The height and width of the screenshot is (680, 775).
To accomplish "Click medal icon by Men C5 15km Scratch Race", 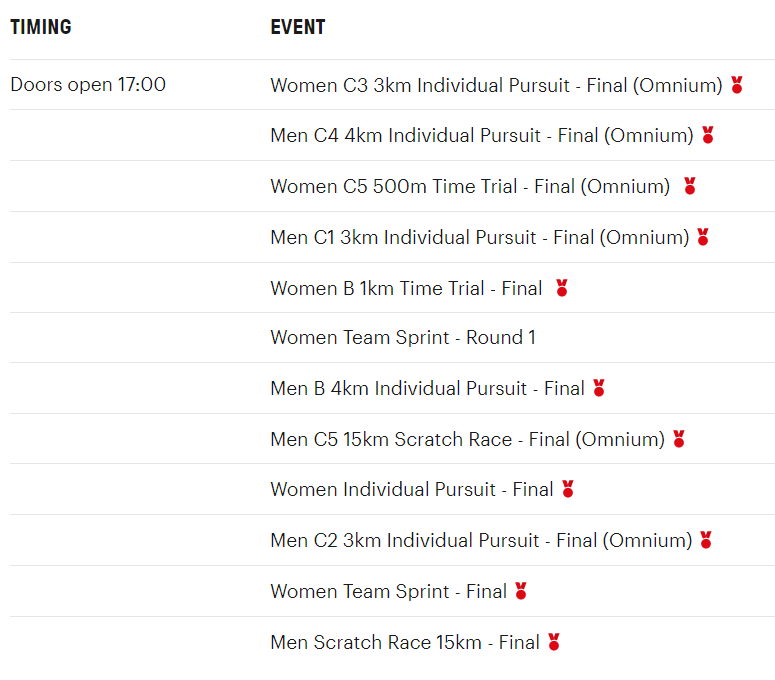I will (679, 439).
